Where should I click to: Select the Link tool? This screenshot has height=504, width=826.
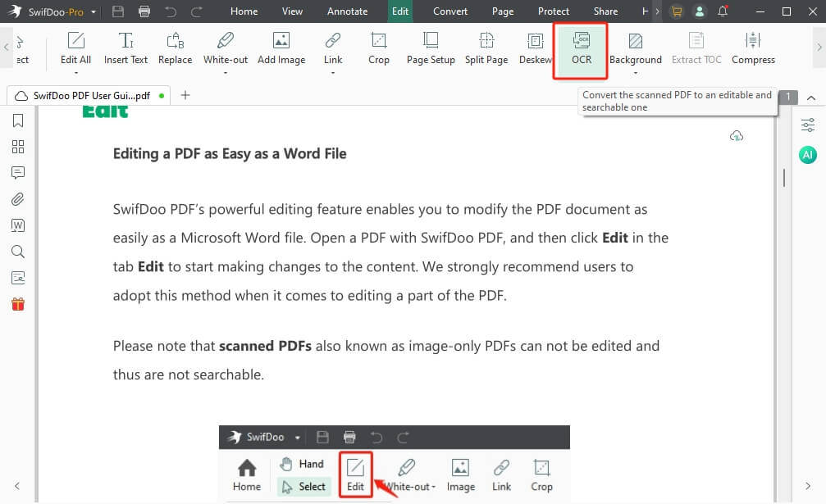(x=333, y=48)
